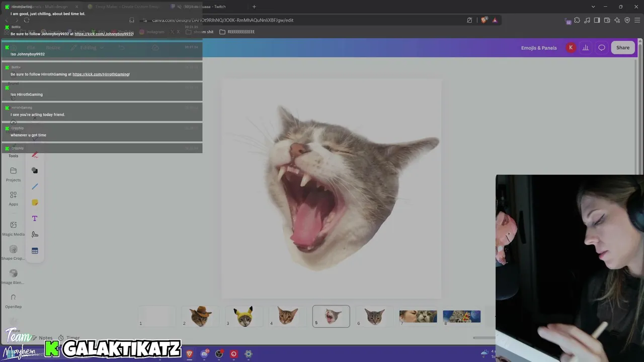Select the red pen draw tool
The width and height of the screenshot is (644, 362).
coord(35,155)
